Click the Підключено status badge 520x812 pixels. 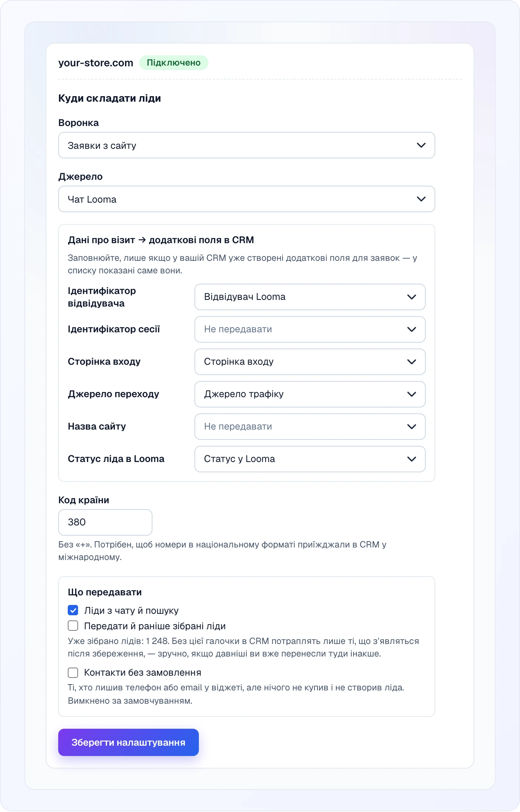click(173, 63)
